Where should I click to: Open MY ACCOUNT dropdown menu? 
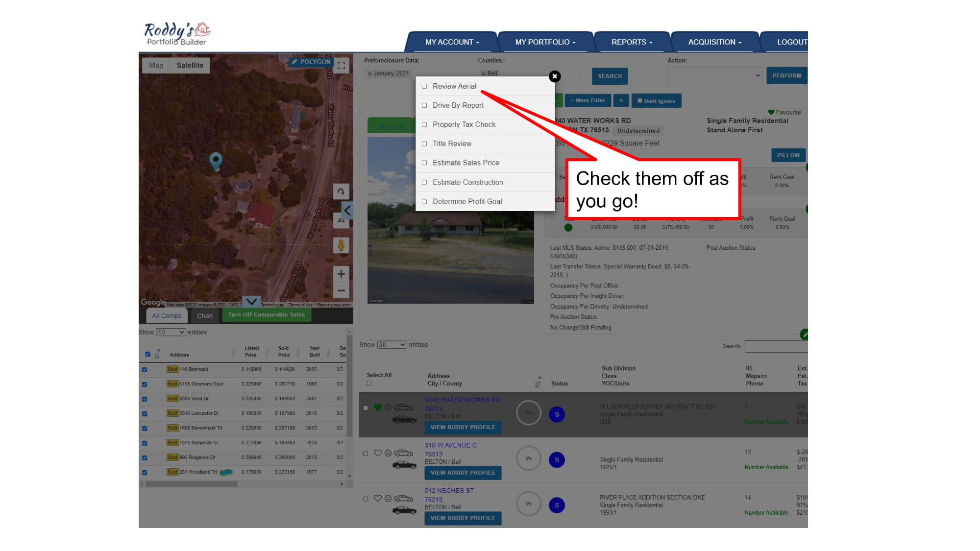click(452, 42)
